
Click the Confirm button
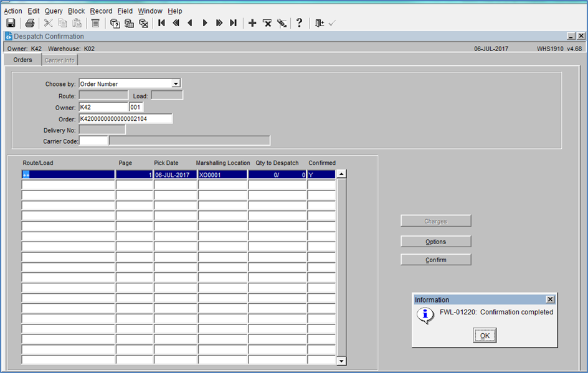(x=436, y=260)
